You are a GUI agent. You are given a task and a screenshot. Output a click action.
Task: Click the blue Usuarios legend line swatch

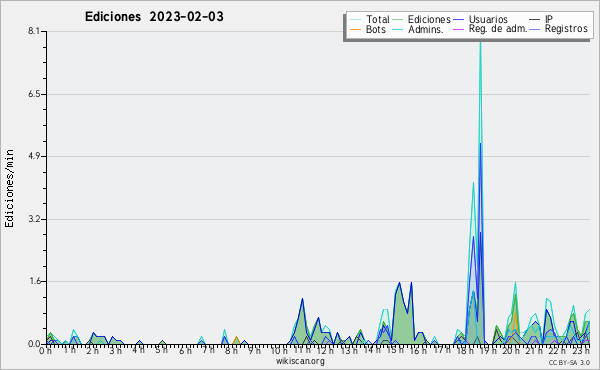pyautogui.click(x=458, y=20)
